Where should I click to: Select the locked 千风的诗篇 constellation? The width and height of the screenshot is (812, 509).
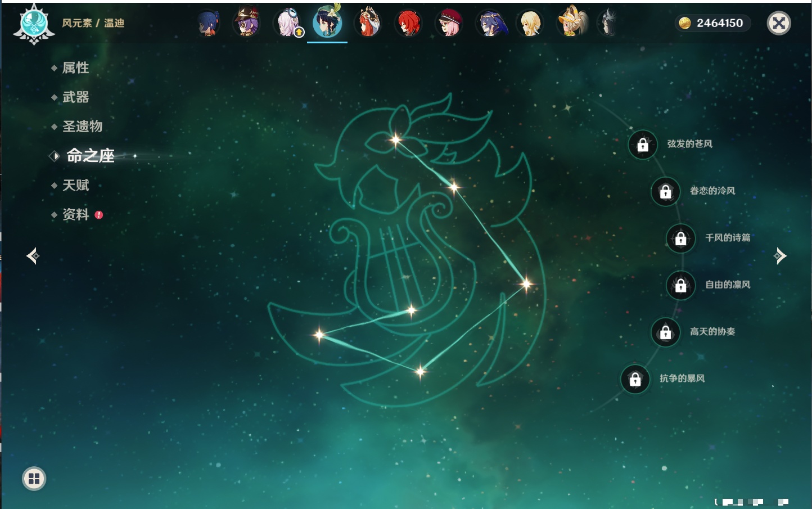(680, 238)
